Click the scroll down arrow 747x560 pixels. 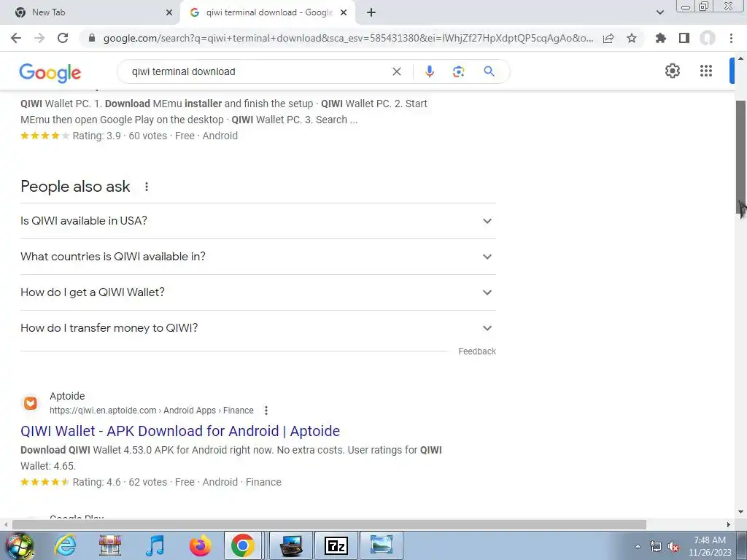pyautogui.click(x=740, y=513)
